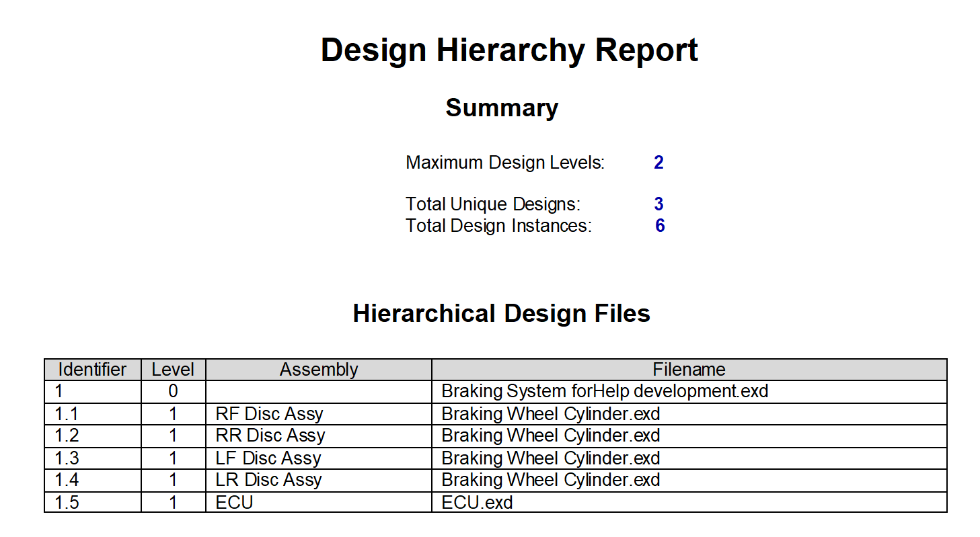Select the level 0 cell

coord(174,392)
